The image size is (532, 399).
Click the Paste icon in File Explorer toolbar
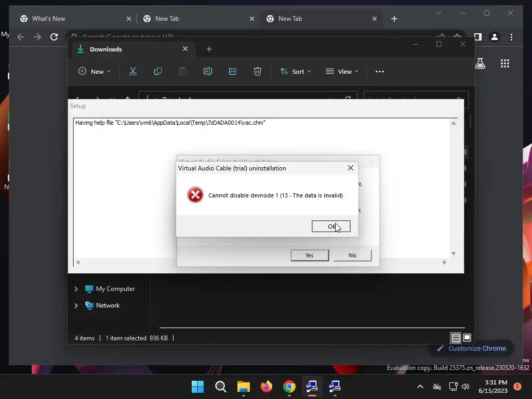point(182,71)
